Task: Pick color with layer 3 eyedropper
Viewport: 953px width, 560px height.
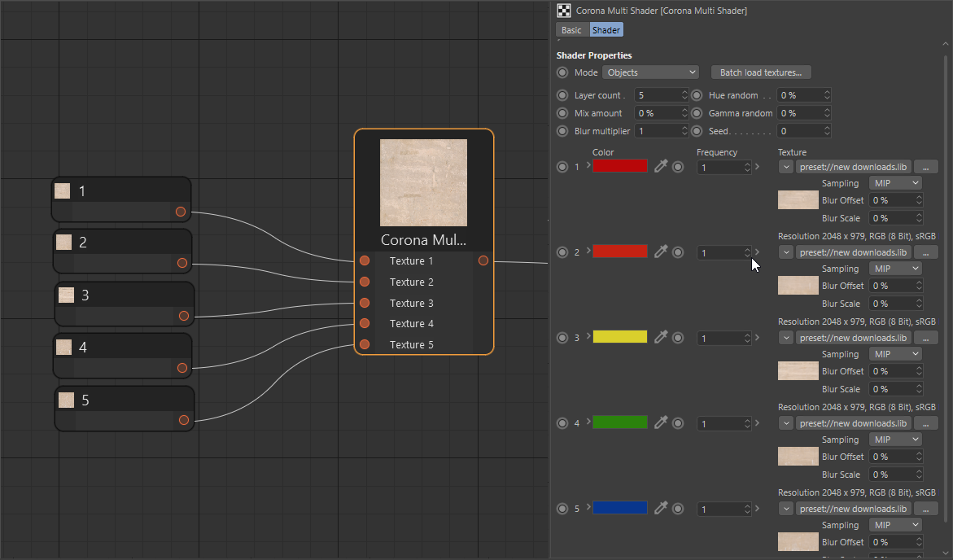Action: [x=661, y=337]
